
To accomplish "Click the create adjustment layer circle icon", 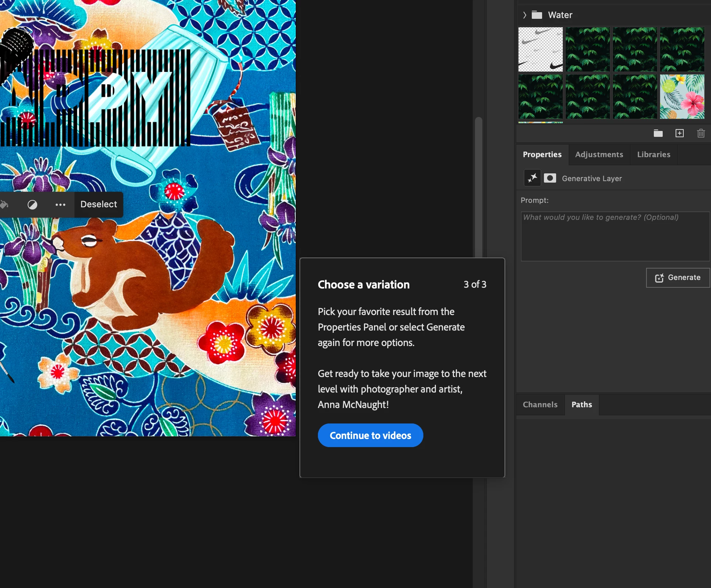I will [32, 204].
